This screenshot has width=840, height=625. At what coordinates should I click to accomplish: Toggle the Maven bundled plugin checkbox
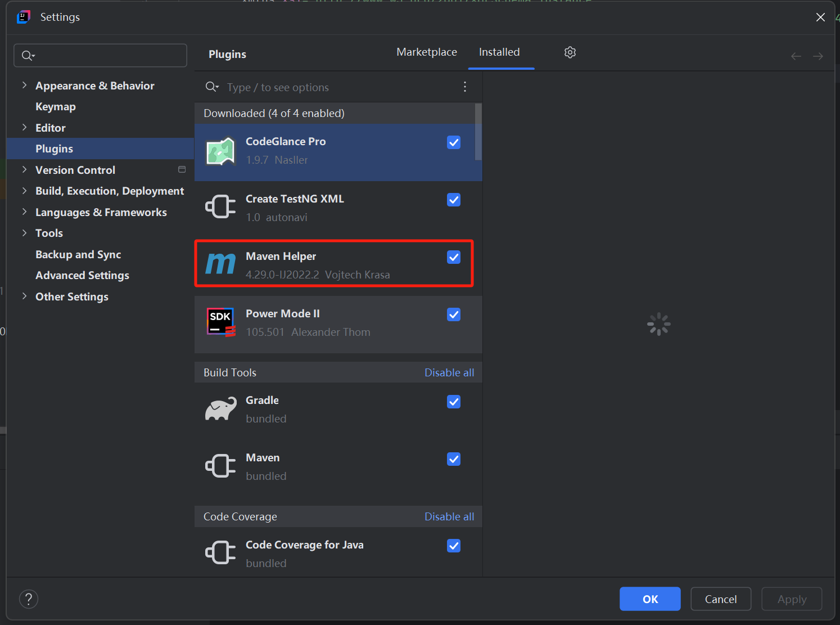454,459
